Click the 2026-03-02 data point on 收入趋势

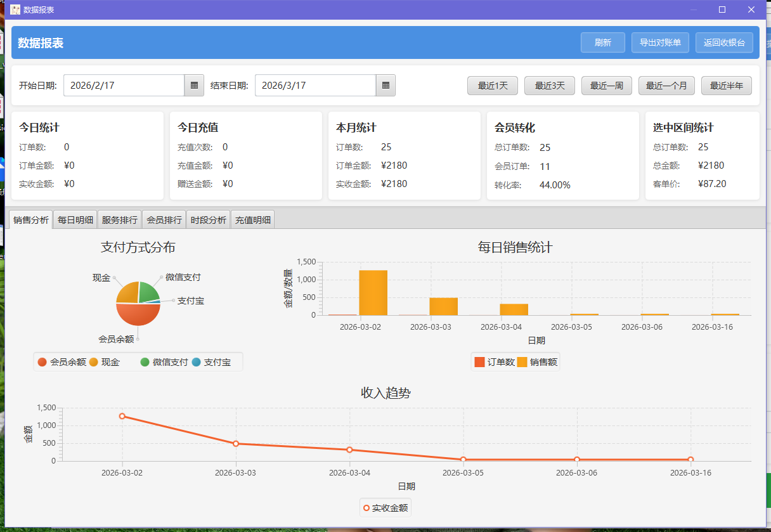122,416
